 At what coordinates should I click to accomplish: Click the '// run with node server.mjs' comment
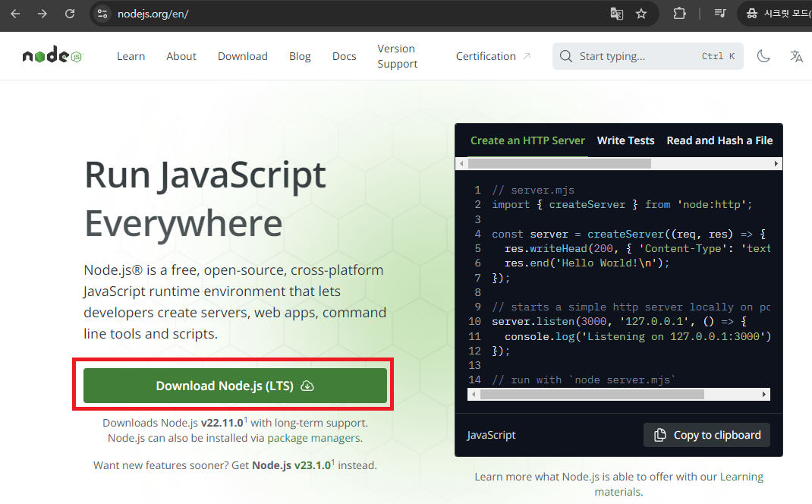point(584,380)
